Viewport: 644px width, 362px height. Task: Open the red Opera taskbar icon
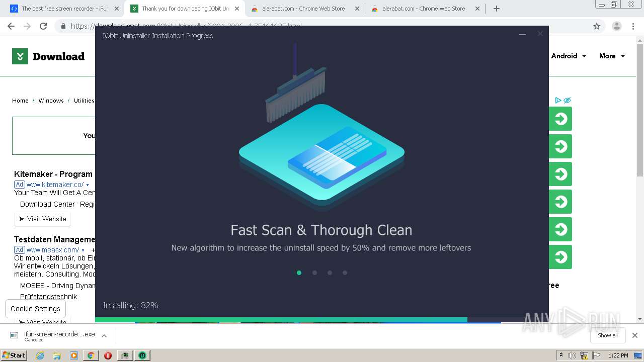tap(108, 355)
